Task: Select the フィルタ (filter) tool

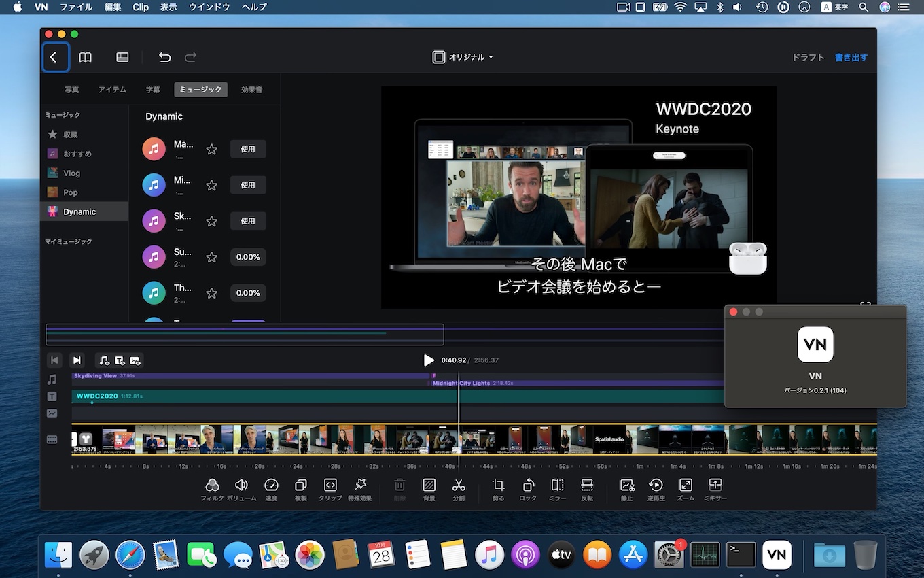Action: 212,488
